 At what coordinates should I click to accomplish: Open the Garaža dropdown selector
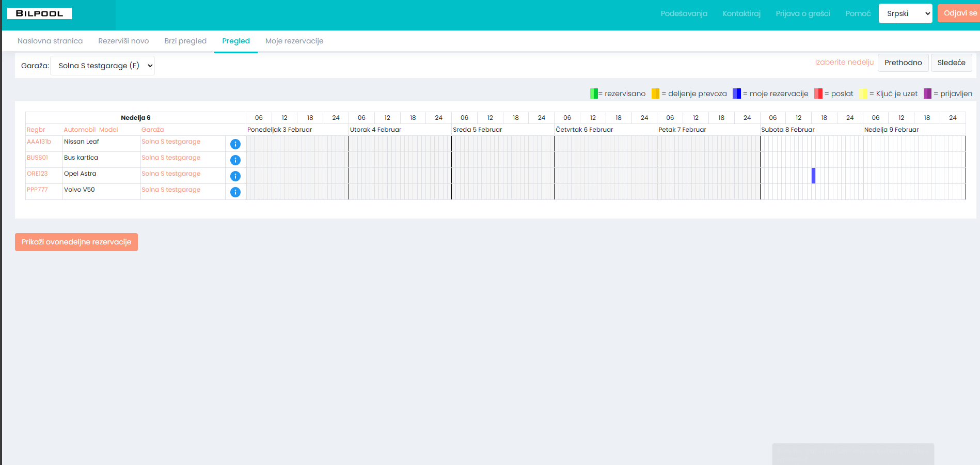[102, 66]
